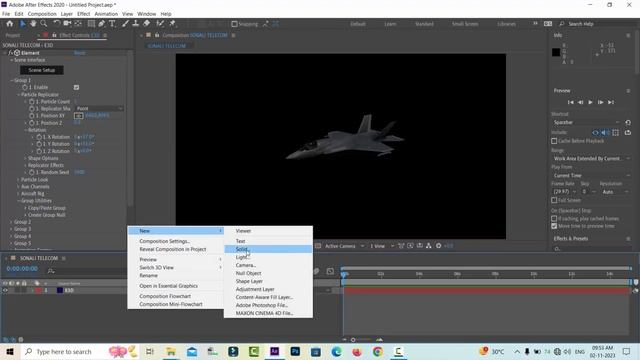The height and width of the screenshot is (360, 640).
Task: Select the Puppet Pin tool
Action: pyautogui.click(x=172, y=24)
